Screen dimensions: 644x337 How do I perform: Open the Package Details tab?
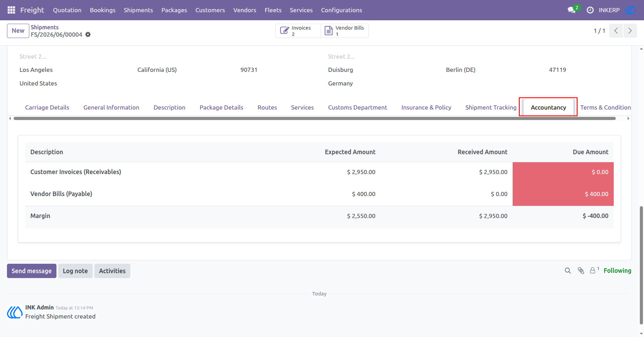[x=221, y=107]
